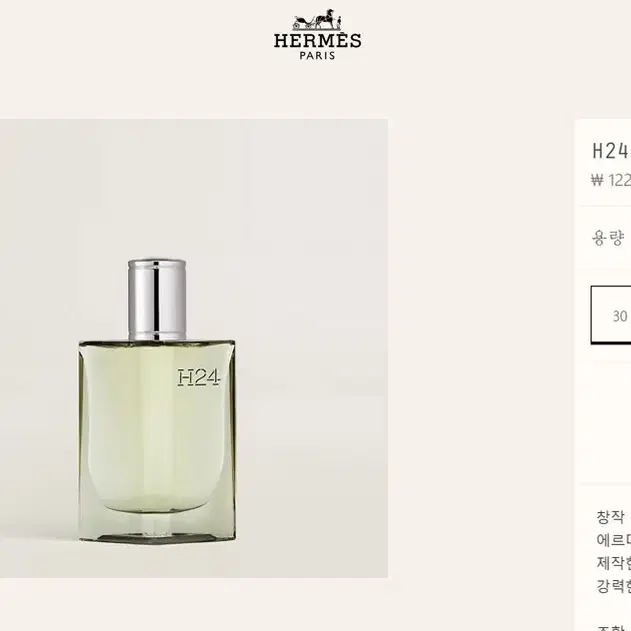Click the H24 engraving on the bottle
Viewport: 631px width, 631px height.
(x=198, y=377)
